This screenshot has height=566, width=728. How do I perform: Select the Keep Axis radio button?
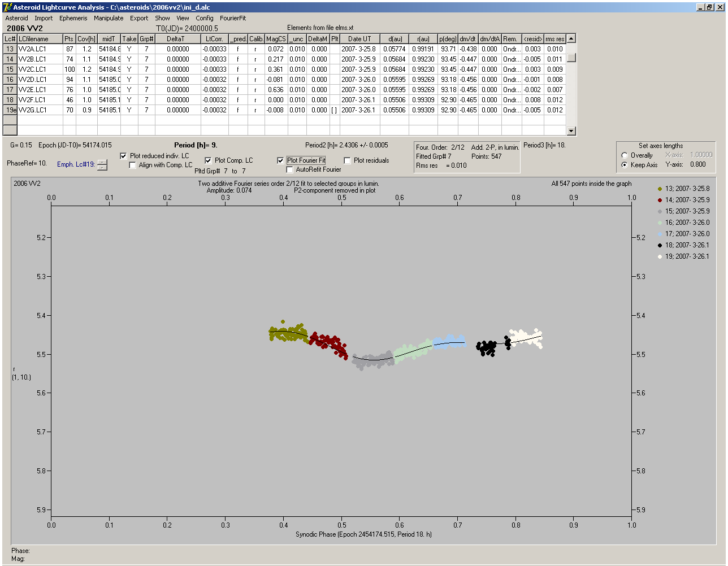pos(625,165)
